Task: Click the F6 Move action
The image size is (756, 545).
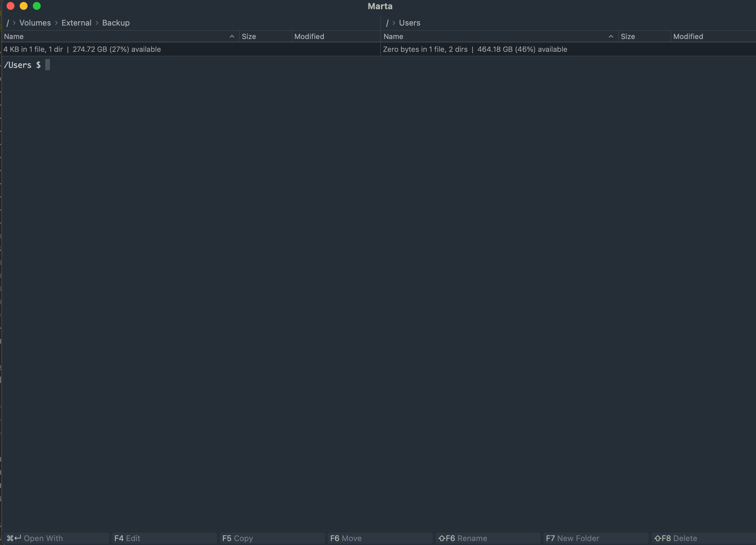Action: (346, 538)
